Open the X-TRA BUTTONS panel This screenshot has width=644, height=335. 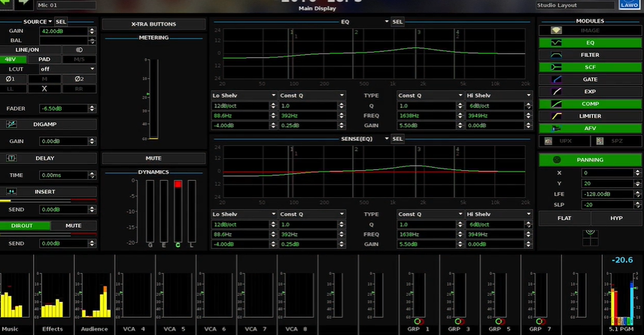153,24
